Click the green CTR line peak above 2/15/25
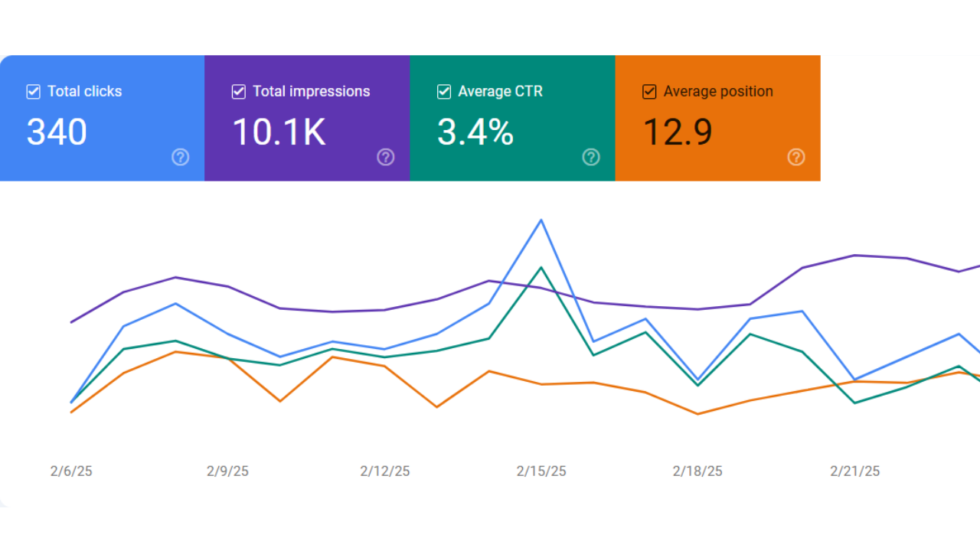Screen dimensions: 980x551 (x=541, y=268)
